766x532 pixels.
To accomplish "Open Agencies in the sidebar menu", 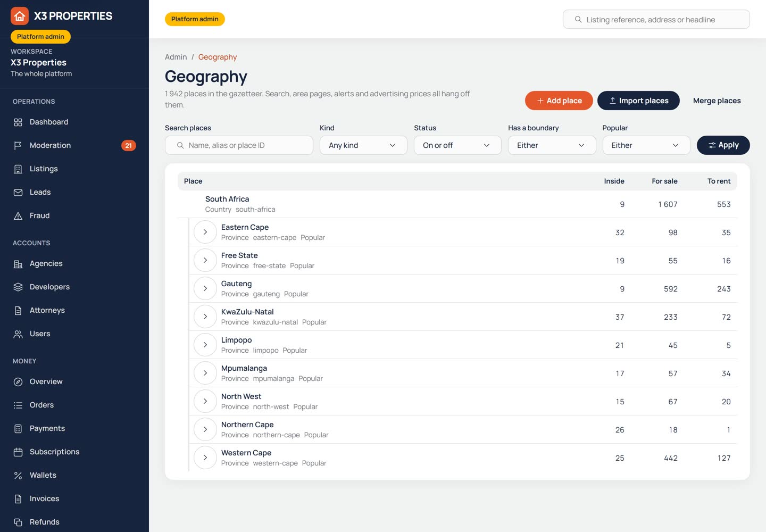I will (x=74, y=264).
